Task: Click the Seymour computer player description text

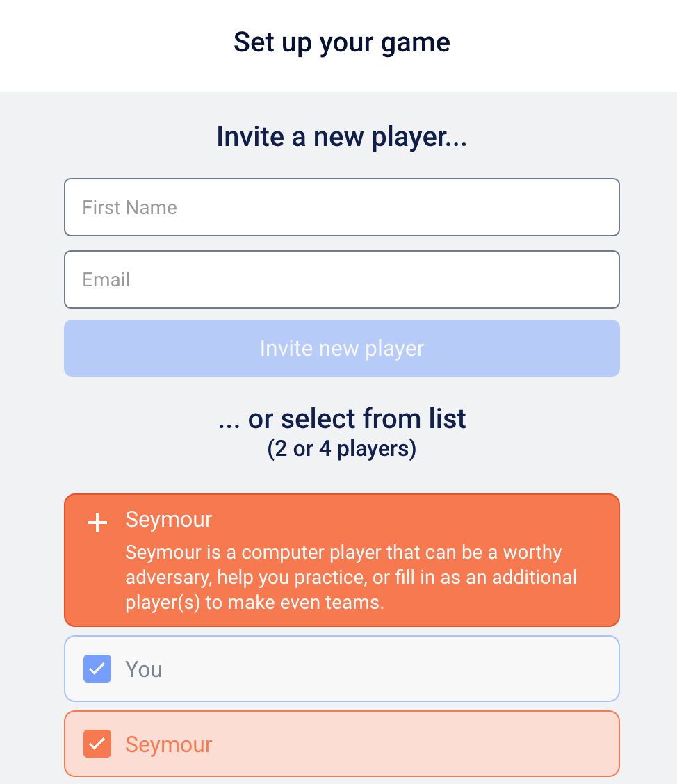Action: (351, 577)
